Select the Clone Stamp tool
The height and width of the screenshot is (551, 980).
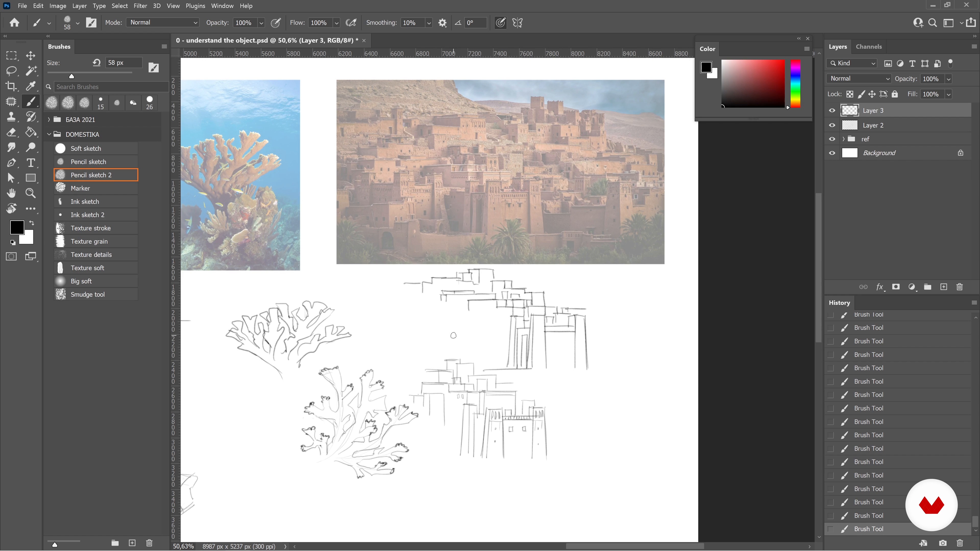(11, 117)
